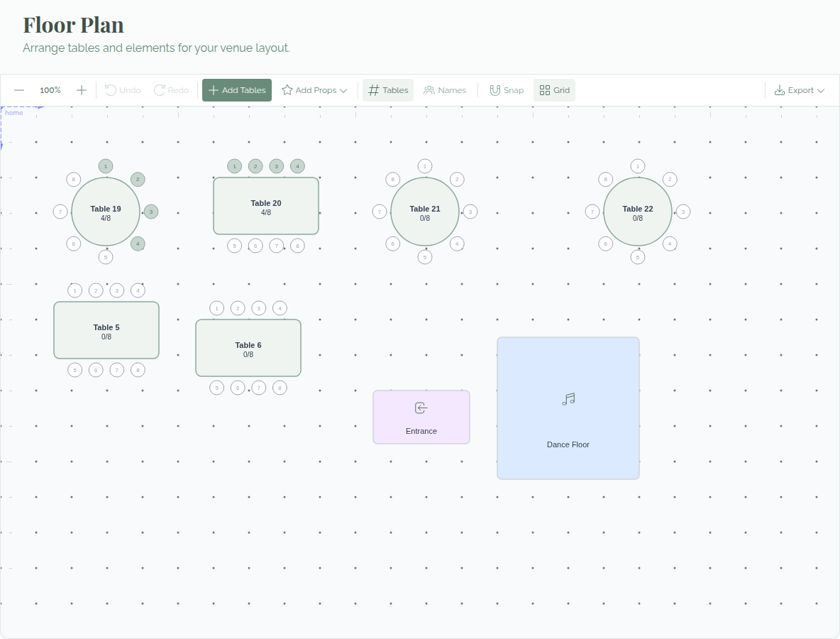Click seat 4 of Table 22
This screenshot has height=639, width=840.
click(x=670, y=244)
